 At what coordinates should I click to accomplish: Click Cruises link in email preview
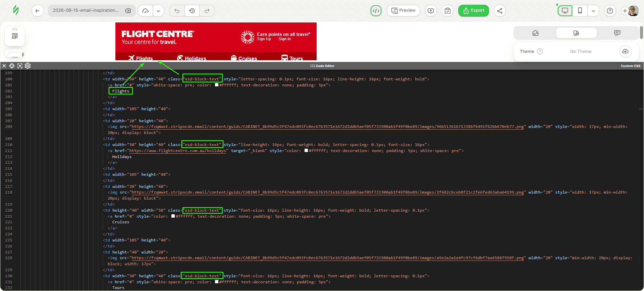[248, 58]
